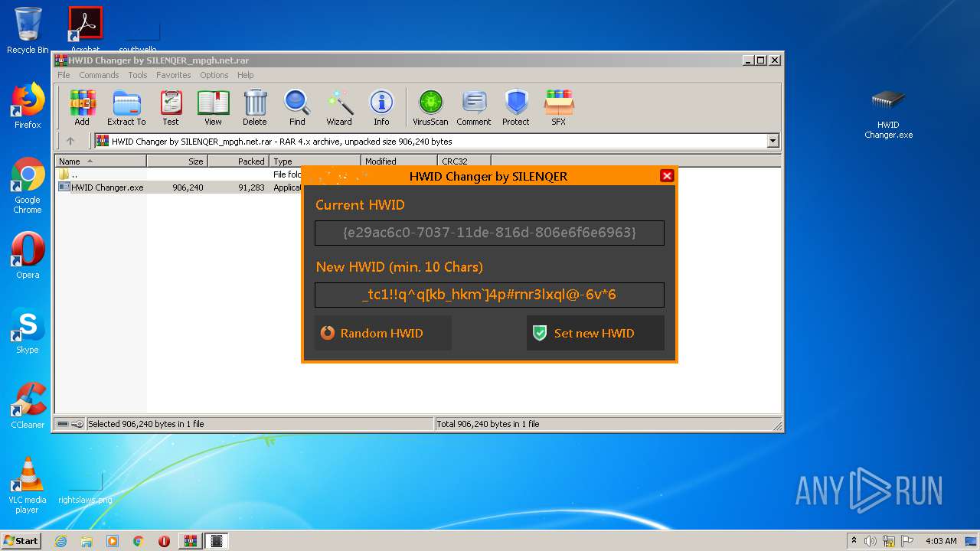The height and width of the screenshot is (551, 980).
Task: Open the Recycle Bin desktop icon
Action: [x=28, y=31]
